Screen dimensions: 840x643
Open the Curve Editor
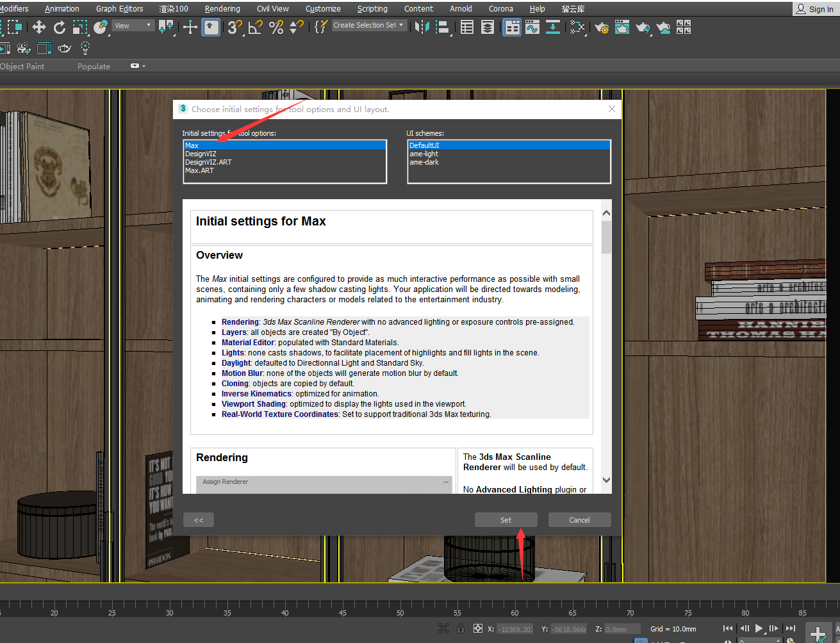(532, 27)
